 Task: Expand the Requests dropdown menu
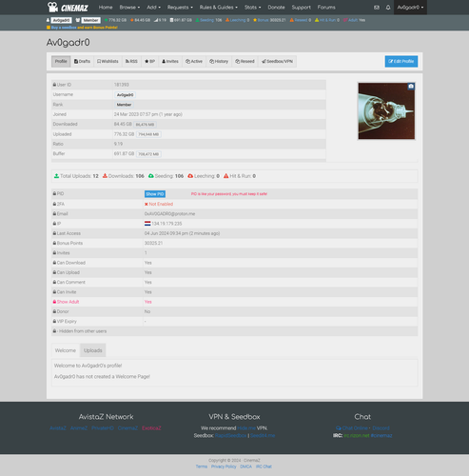[x=180, y=8]
